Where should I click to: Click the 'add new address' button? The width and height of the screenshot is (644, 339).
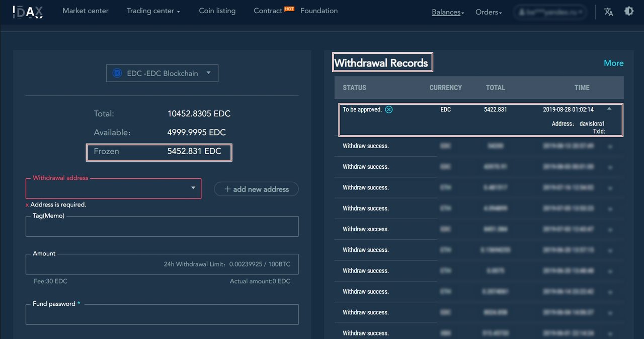pos(256,189)
